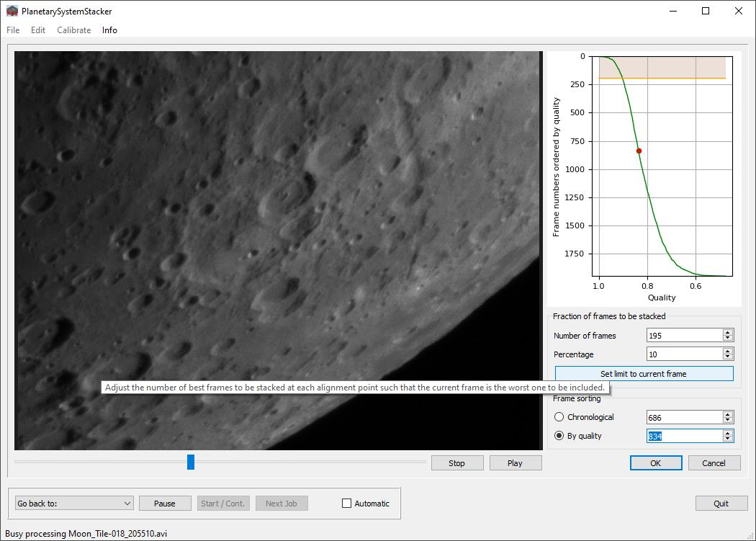This screenshot has height=541, width=756.
Task: Increase the Number of frames value
Action: (x=728, y=332)
